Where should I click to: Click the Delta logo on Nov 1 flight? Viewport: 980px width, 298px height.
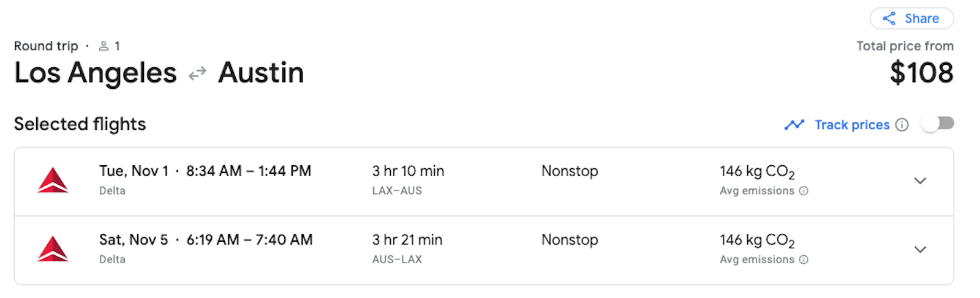[x=53, y=180]
